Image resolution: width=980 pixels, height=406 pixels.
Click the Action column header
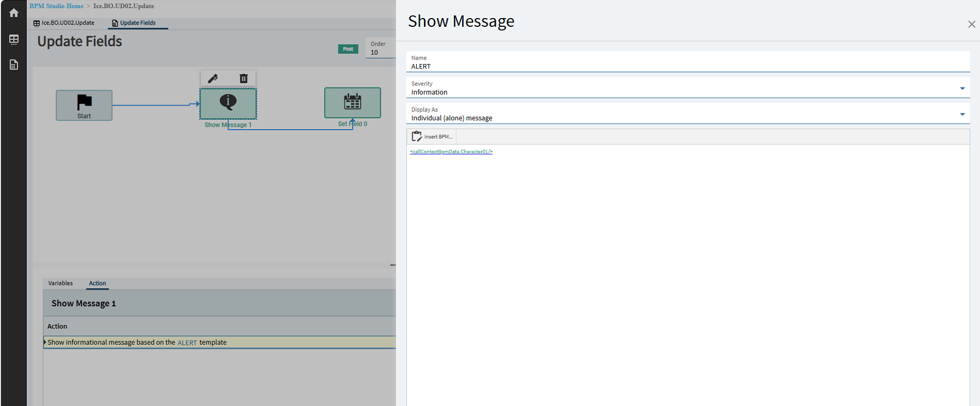click(57, 326)
